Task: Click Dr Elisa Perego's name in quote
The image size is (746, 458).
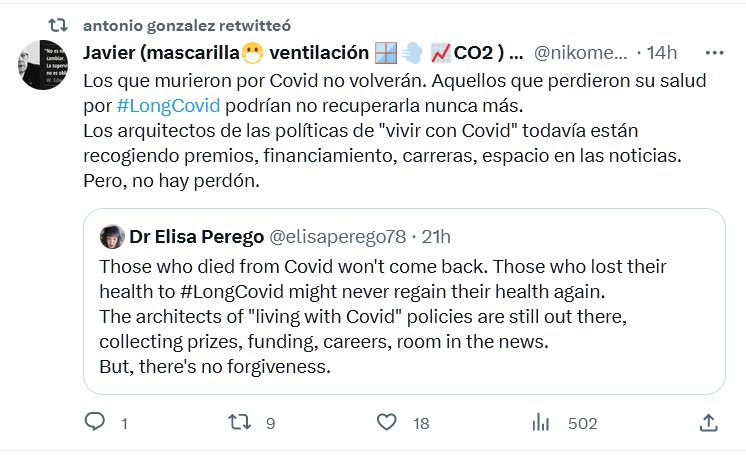Action: [194, 237]
